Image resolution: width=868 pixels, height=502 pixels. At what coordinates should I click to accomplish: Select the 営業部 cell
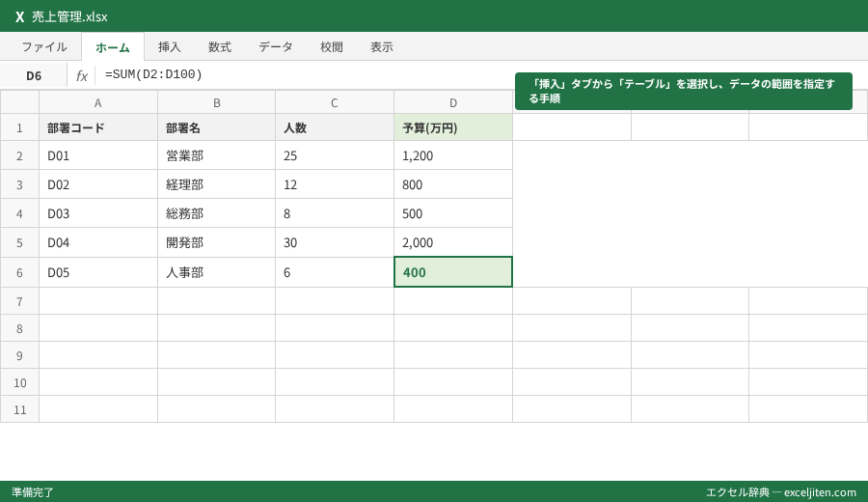point(216,155)
